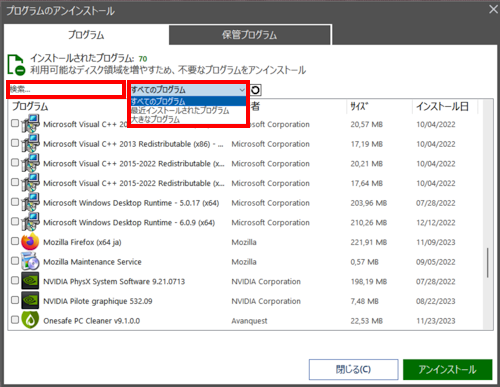The height and width of the screenshot is (387, 500).
Task: Select the Onesafe PC Cleaner v9.1.0.0 name
Action: pyautogui.click(x=92, y=321)
